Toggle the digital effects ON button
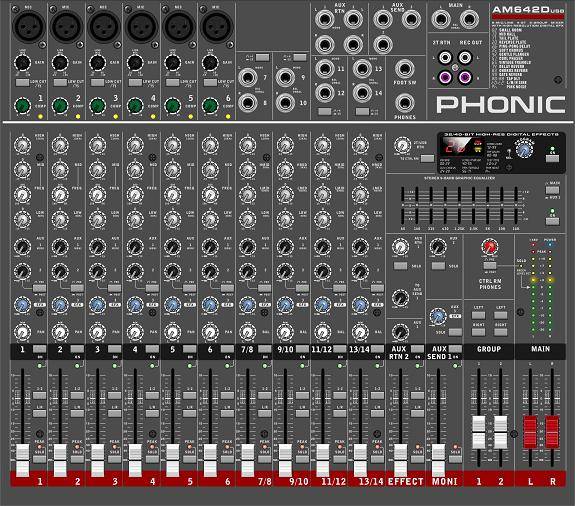The height and width of the screenshot is (506, 575). point(552,158)
